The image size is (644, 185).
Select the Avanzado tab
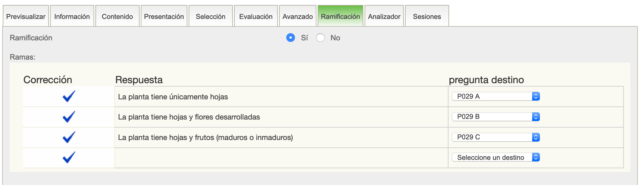click(x=297, y=16)
